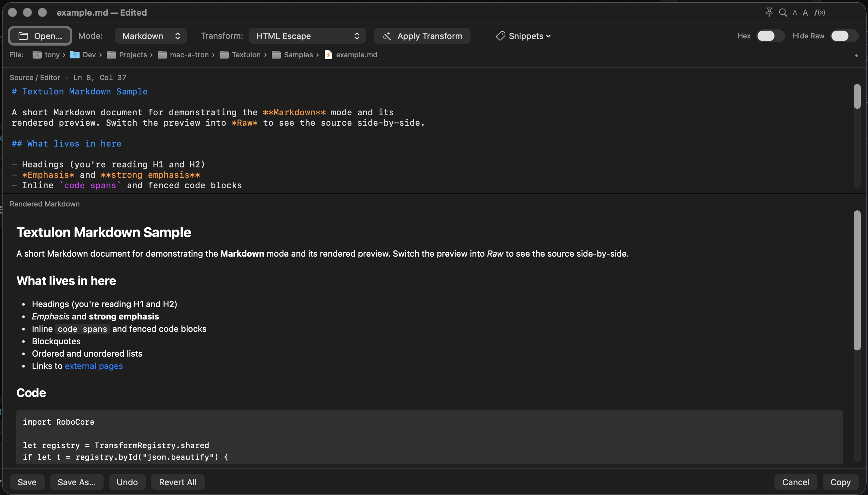Click the **strong emphasis** text in source
The height and width of the screenshot is (495, 868).
(x=150, y=175)
